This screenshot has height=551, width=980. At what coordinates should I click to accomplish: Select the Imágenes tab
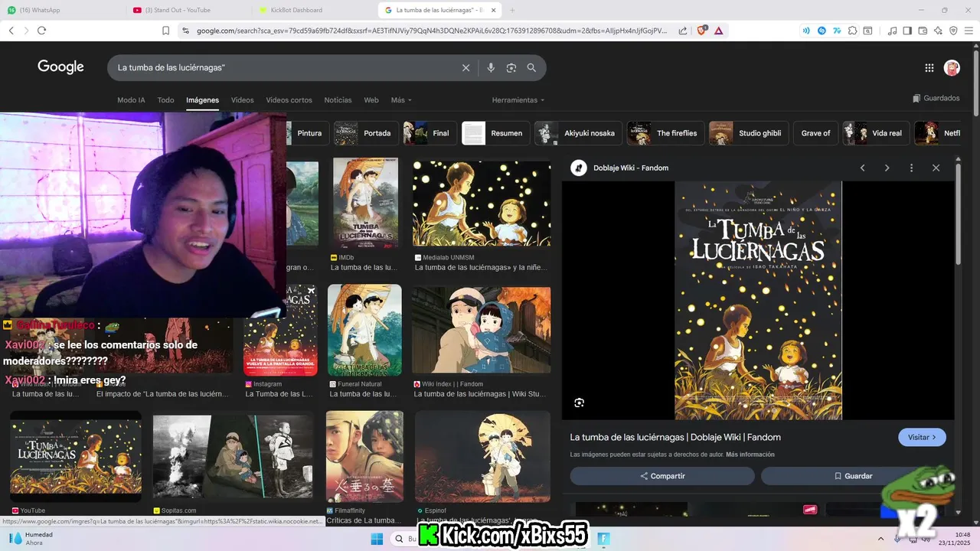(x=202, y=100)
